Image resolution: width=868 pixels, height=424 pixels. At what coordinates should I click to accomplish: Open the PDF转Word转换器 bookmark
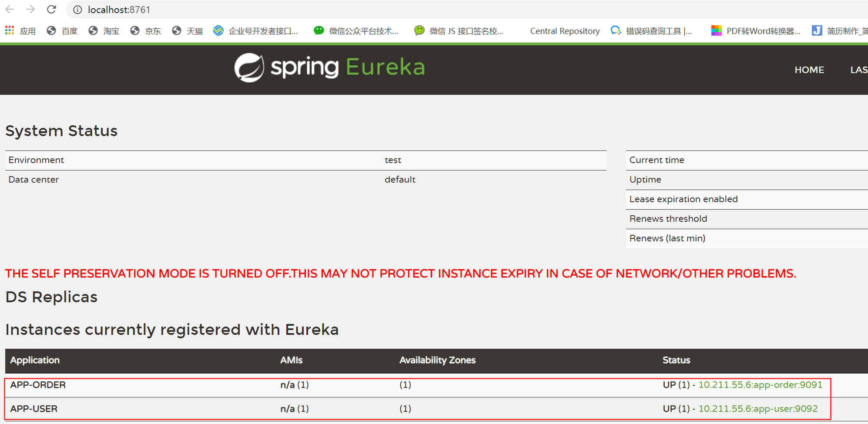(756, 30)
